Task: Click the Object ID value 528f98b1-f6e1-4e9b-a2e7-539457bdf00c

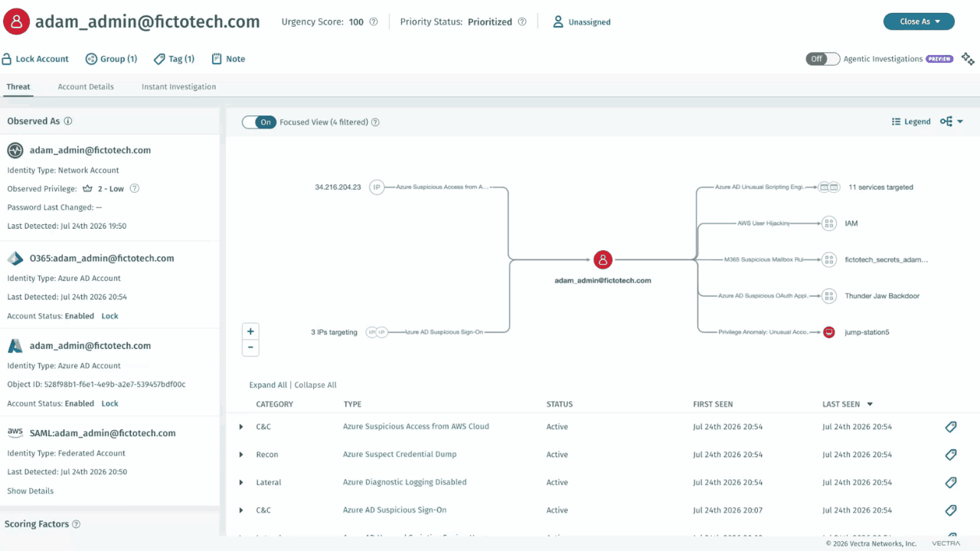Action: [x=116, y=384]
